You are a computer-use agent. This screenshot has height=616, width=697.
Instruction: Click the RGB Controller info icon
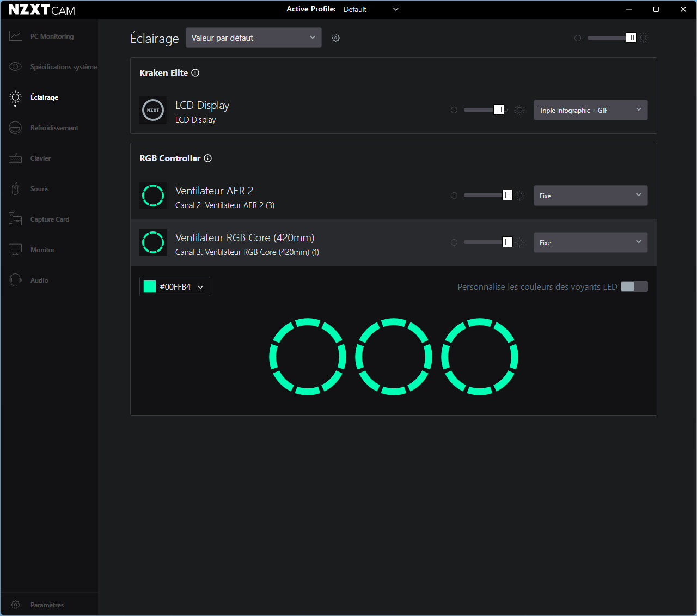pos(208,158)
